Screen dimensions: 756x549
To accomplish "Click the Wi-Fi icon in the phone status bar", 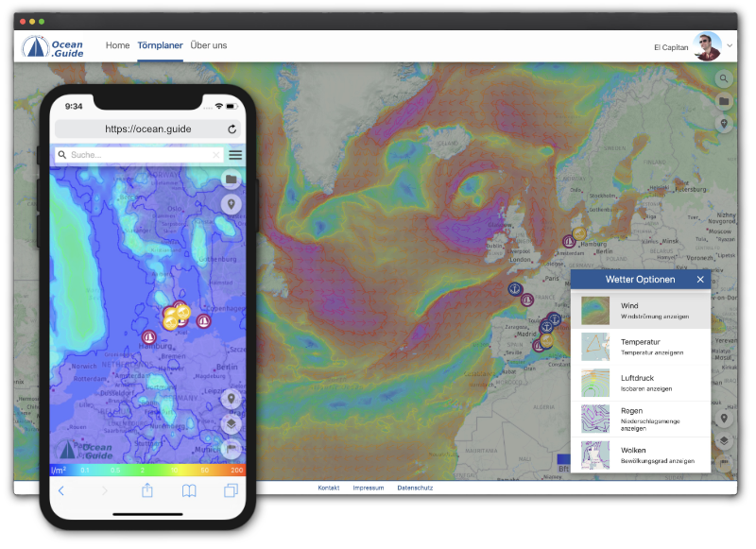I will [x=219, y=106].
